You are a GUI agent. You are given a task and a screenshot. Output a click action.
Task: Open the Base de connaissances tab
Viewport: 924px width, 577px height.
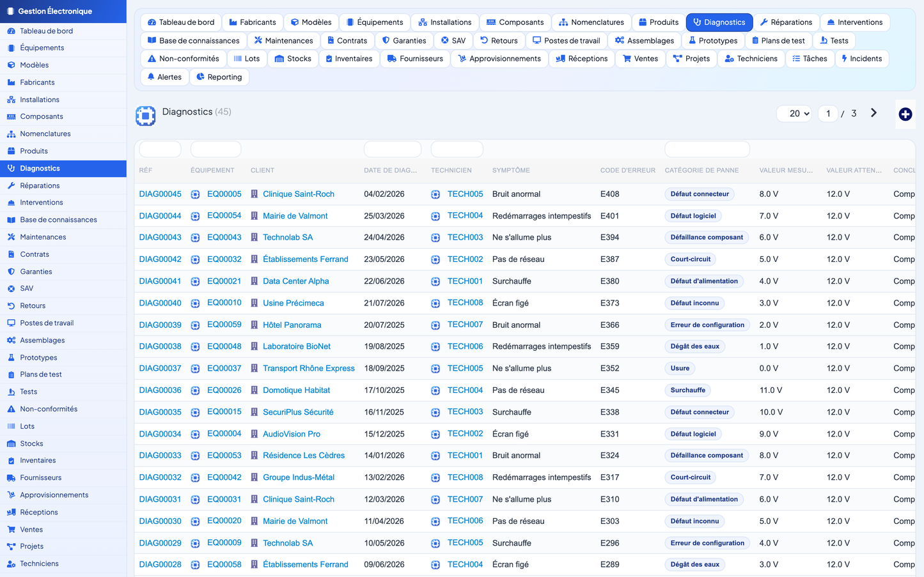pyautogui.click(x=194, y=40)
